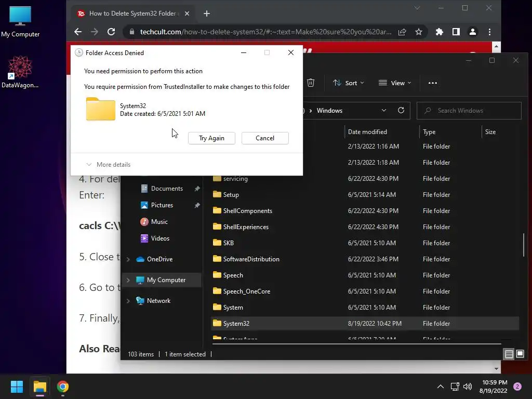Open the volume speaker tray icon
The width and height of the screenshot is (532, 399).
coord(468,387)
